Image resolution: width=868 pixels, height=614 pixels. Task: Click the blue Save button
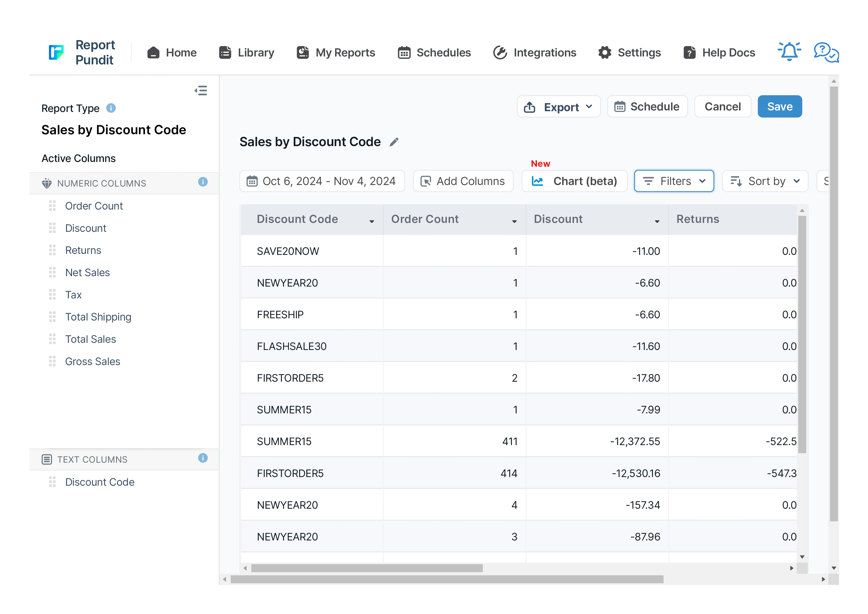coord(779,107)
